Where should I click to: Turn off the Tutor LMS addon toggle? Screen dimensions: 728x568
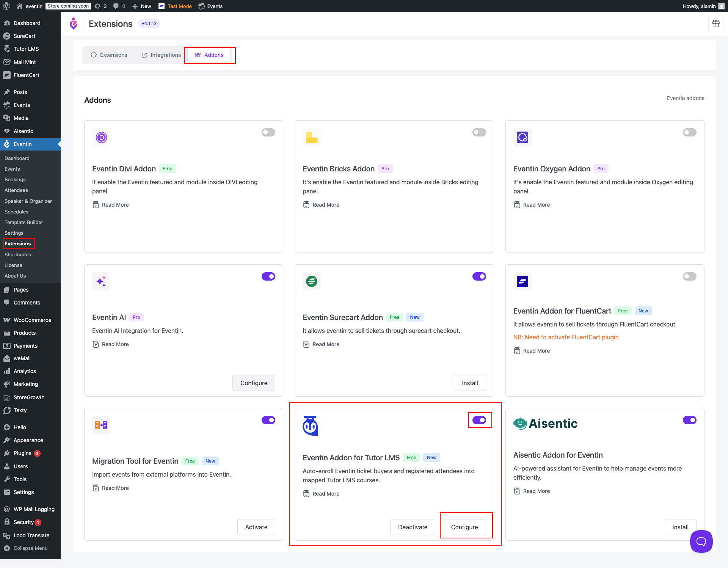(479, 420)
